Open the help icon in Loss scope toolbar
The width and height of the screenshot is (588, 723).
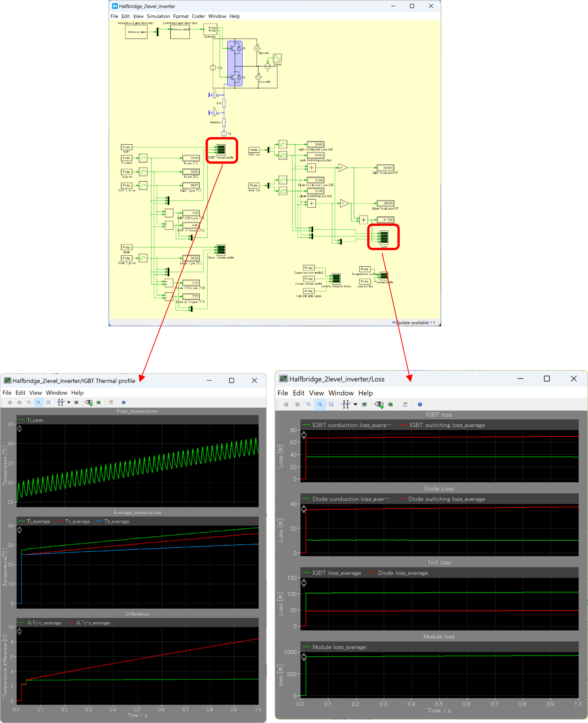pos(420,404)
